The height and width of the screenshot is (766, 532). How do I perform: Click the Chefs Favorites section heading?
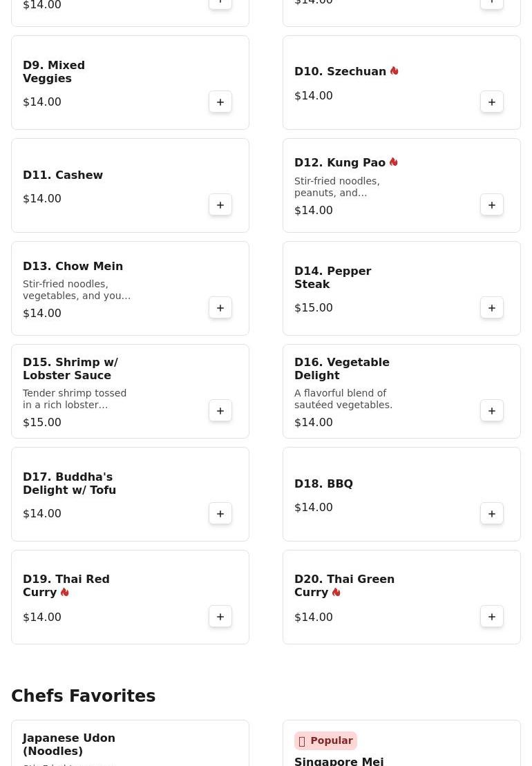click(x=84, y=696)
